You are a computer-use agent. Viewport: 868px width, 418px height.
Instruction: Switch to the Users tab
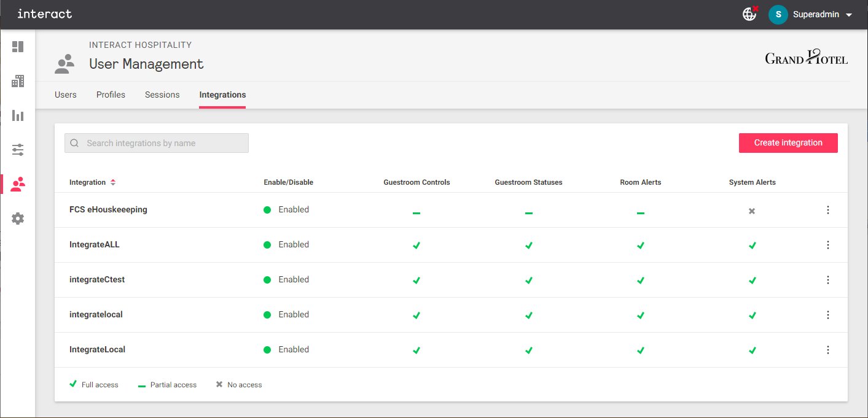[x=66, y=95]
